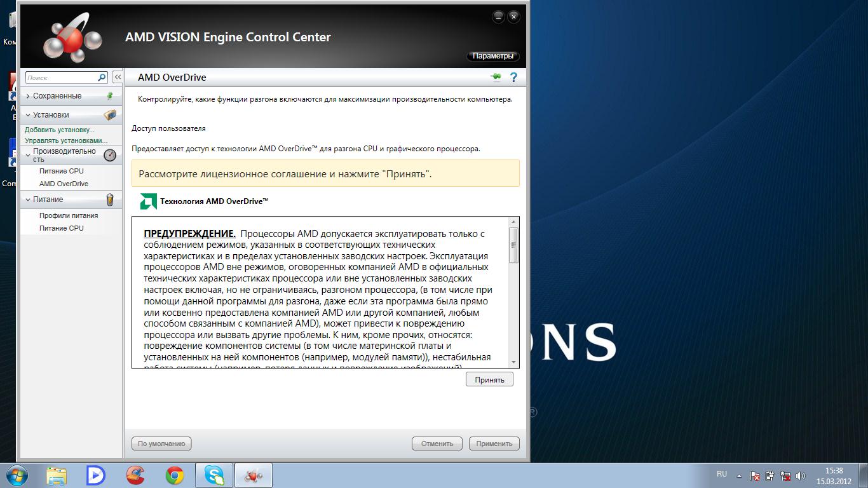868x488 pixels.
Task: Click the Управлять установками link
Action: pos(66,140)
